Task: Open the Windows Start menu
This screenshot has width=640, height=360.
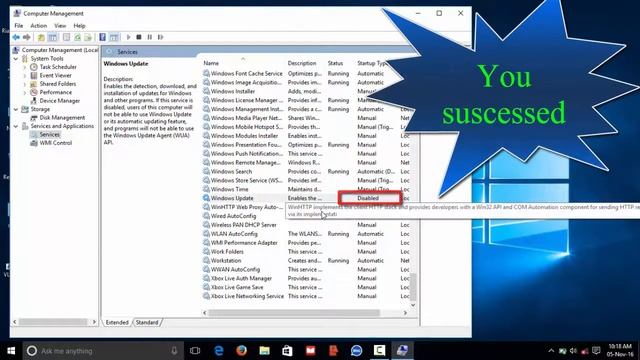Action: [11, 351]
